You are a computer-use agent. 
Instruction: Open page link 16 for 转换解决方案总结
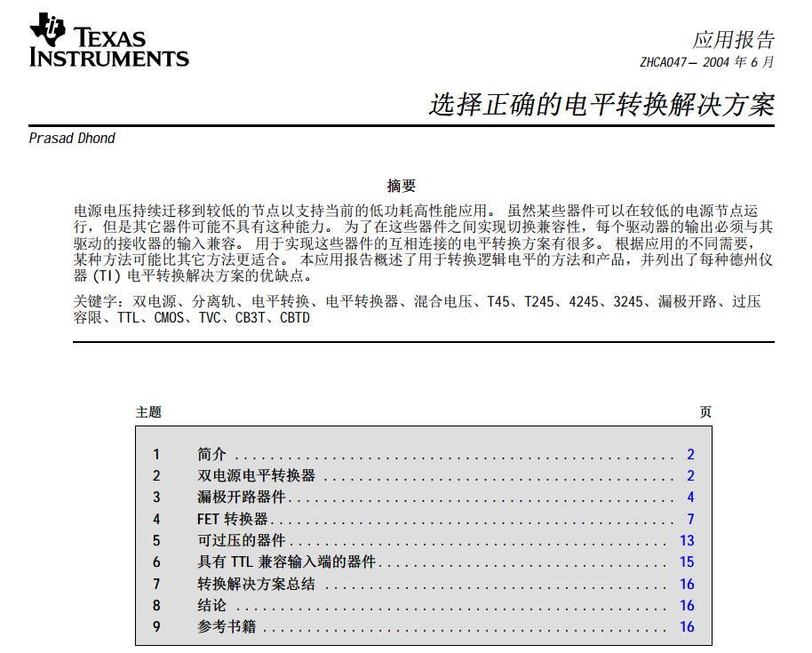click(x=687, y=584)
